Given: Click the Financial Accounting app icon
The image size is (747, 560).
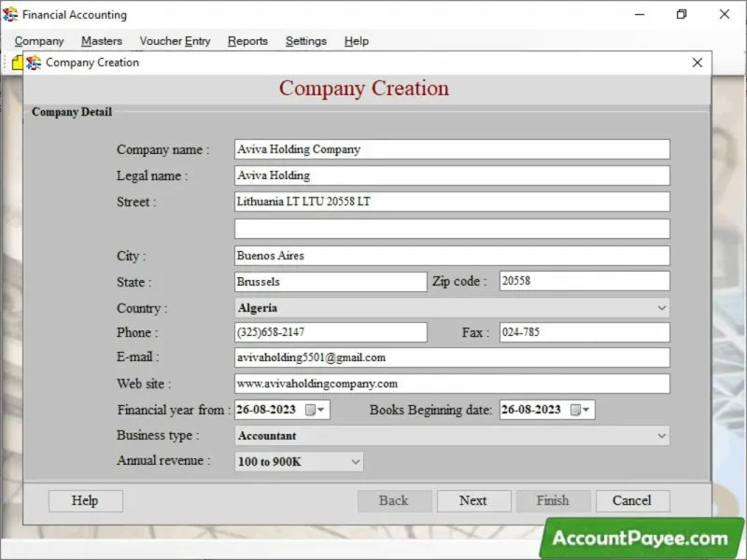Looking at the screenshot, I should [x=10, y=14].
